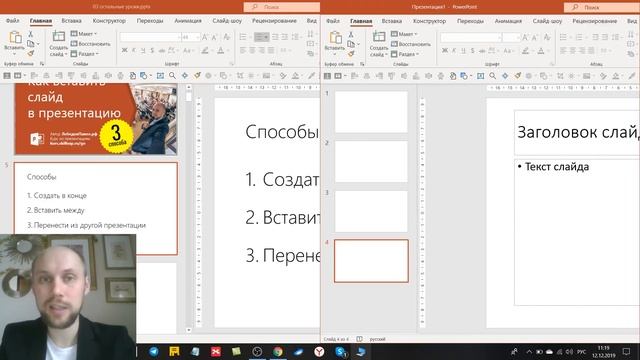Toggle Italic (К) in left window
Viewport: 640px width, 360px height.
(133, 51)
